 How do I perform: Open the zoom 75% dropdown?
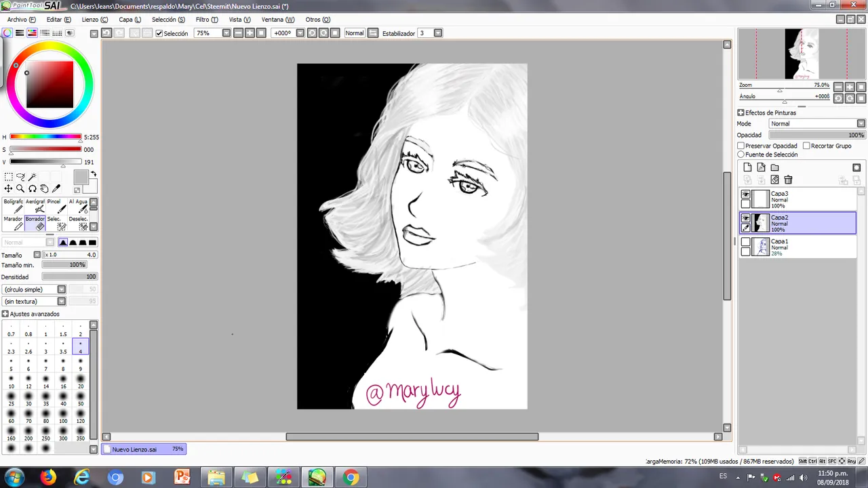coord(226,33)
